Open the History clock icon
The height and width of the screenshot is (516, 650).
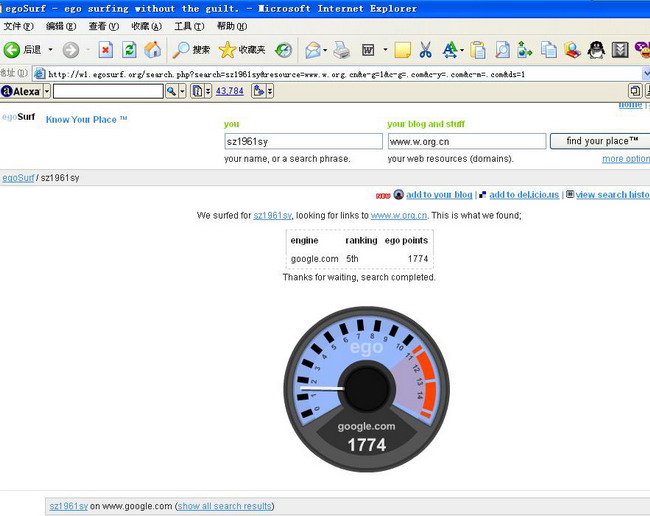coord(284,50)
